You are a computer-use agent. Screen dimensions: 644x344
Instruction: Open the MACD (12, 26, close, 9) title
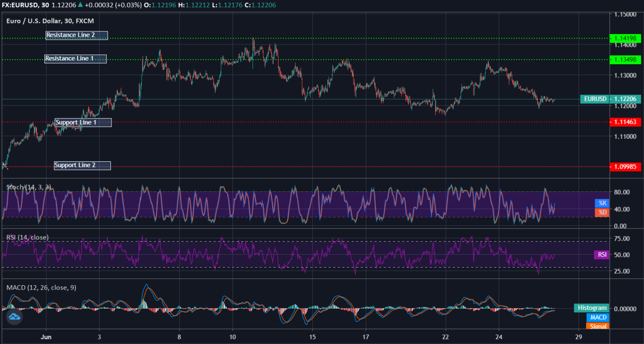point(41,288)
